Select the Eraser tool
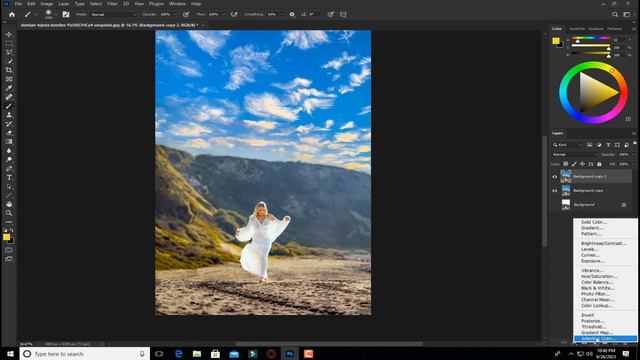The image size is (640, 360). click(x=9, y=133)
